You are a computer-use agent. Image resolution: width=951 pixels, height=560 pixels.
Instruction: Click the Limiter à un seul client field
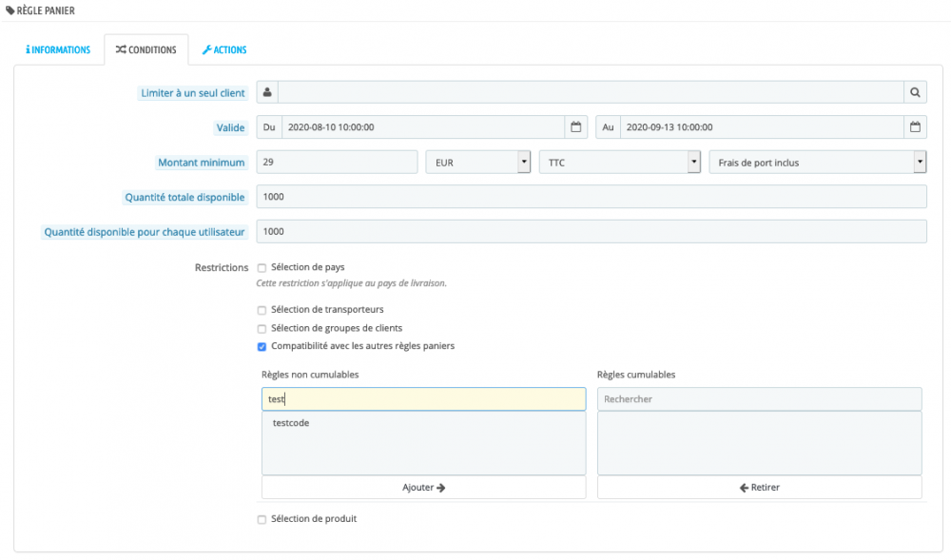[x=592, y=93]
